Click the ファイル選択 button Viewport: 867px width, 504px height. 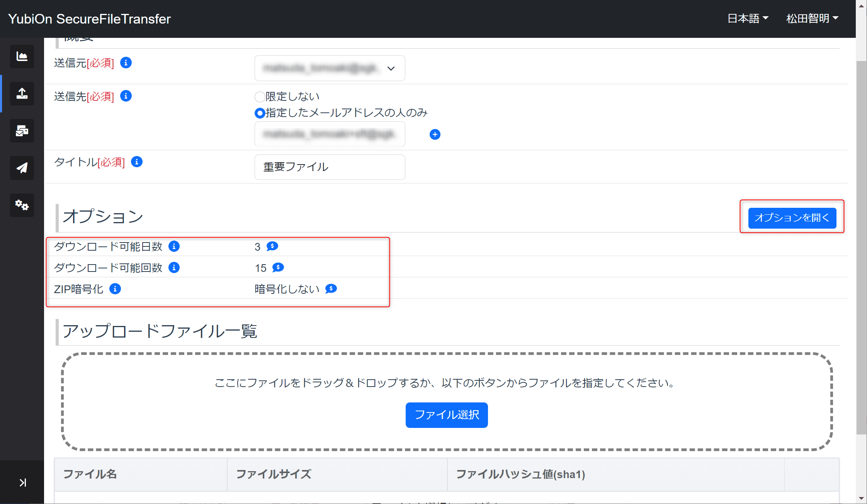[x=447, y=415]
